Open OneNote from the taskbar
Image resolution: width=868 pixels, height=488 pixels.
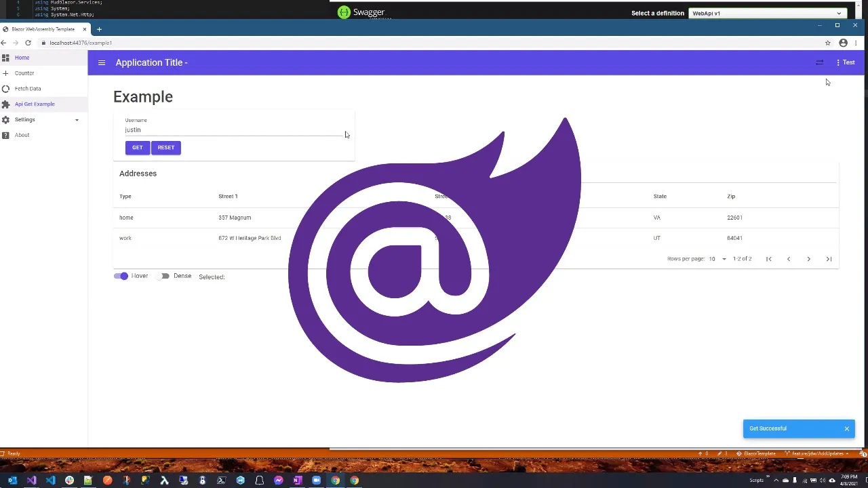pos(297,481)
